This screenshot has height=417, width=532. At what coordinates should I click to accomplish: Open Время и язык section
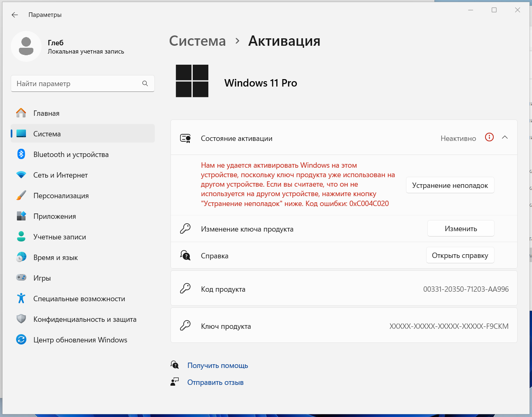(x=83, y=257)
